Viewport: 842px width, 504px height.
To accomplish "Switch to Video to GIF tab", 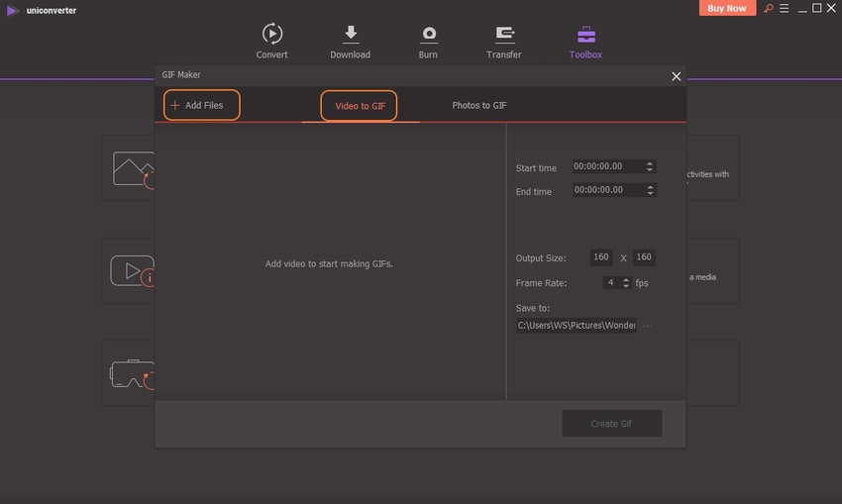I will tap(360, 105).
